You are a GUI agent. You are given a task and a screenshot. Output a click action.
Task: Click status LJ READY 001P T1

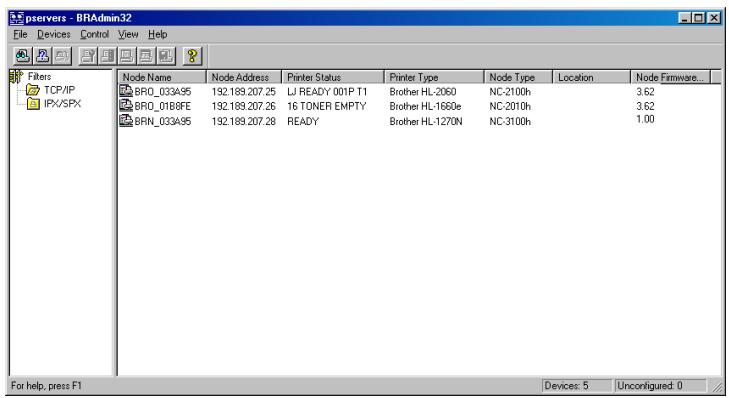point(327,92)
